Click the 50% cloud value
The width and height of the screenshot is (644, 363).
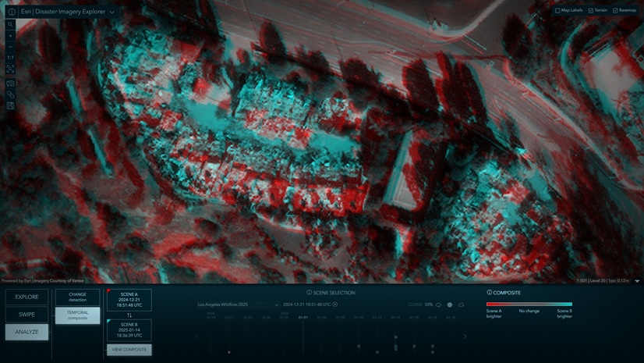[x=429, y=304]
